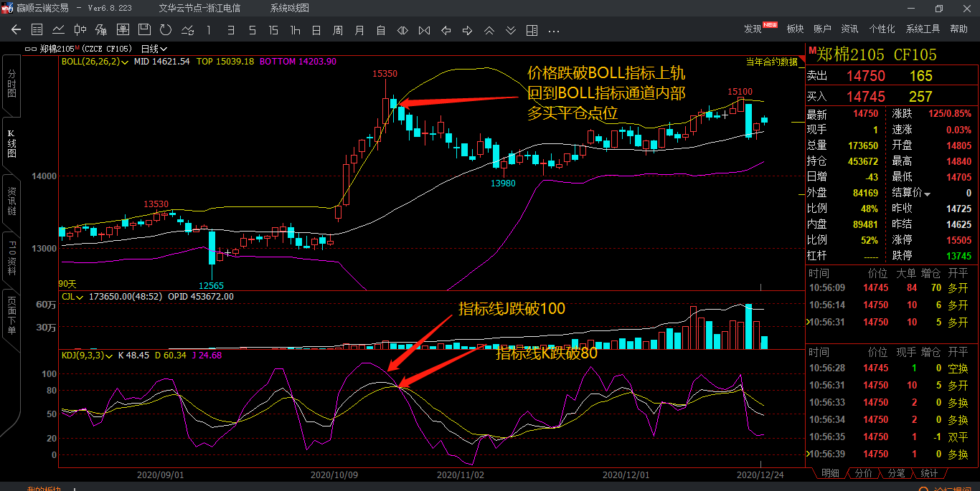Screen dimensions: 980x491
Task: Click the 涨停 value 15505
Action: (958, 240)
